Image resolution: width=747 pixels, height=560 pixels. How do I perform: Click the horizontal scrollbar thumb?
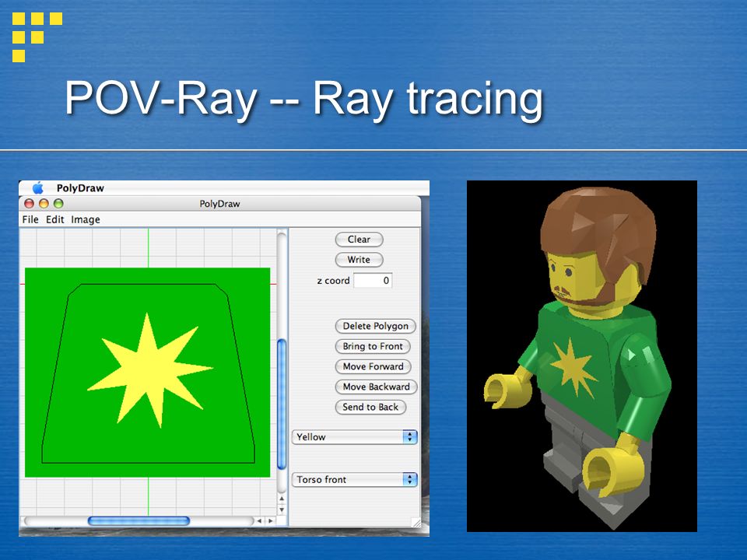139,521
